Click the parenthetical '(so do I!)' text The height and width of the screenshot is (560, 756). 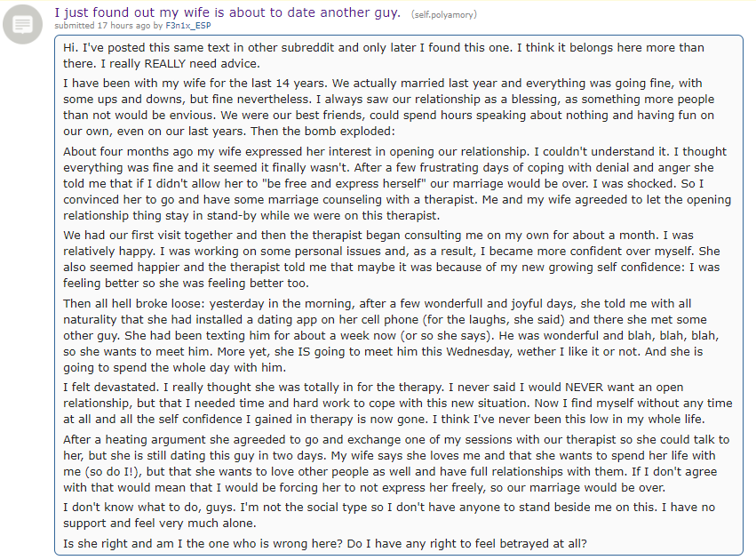pyautogui.click(x=108, y=472)
